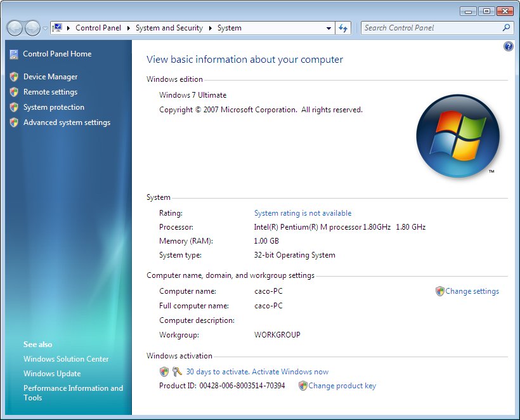Open the address bar history dropdown

[x=328, y=28]
